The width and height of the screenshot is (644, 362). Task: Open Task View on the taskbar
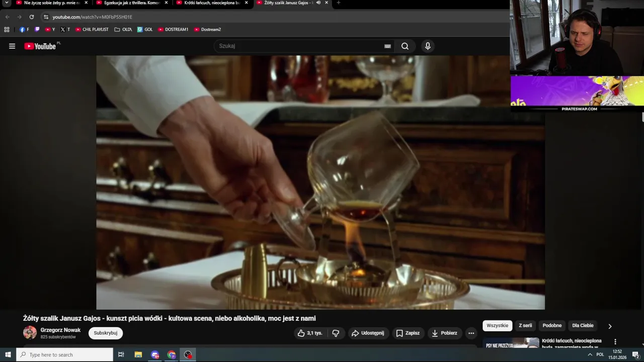pos(121,354)
